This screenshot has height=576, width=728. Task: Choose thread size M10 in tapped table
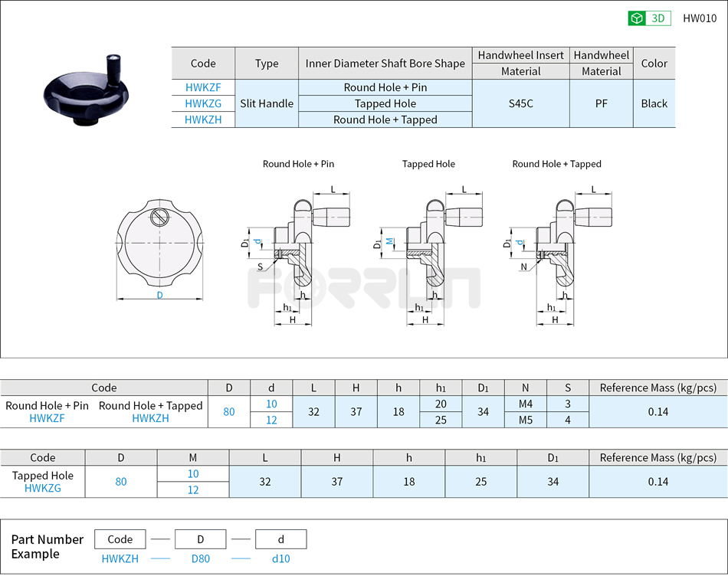tap(194, 473)
